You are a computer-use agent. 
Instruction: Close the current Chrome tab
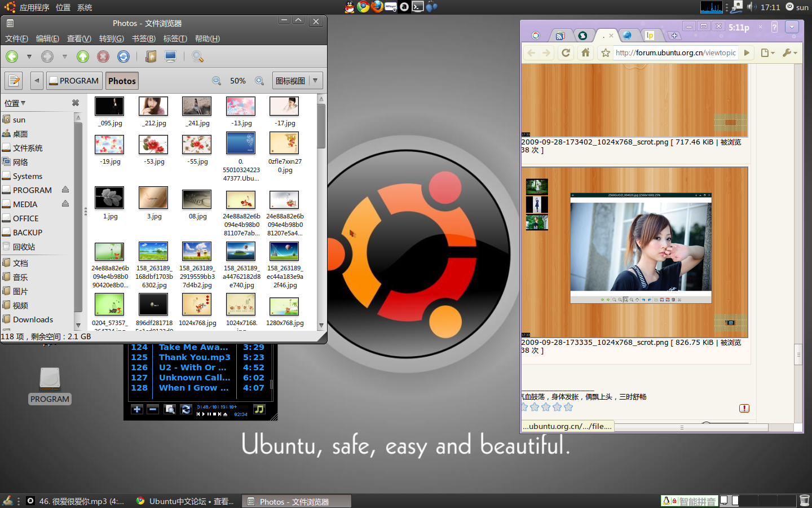tap(611, 36)
